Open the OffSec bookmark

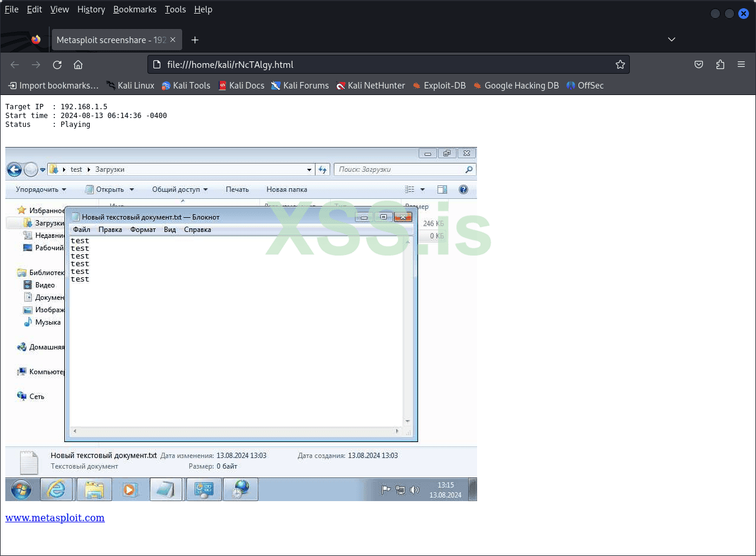coord(585,86)
